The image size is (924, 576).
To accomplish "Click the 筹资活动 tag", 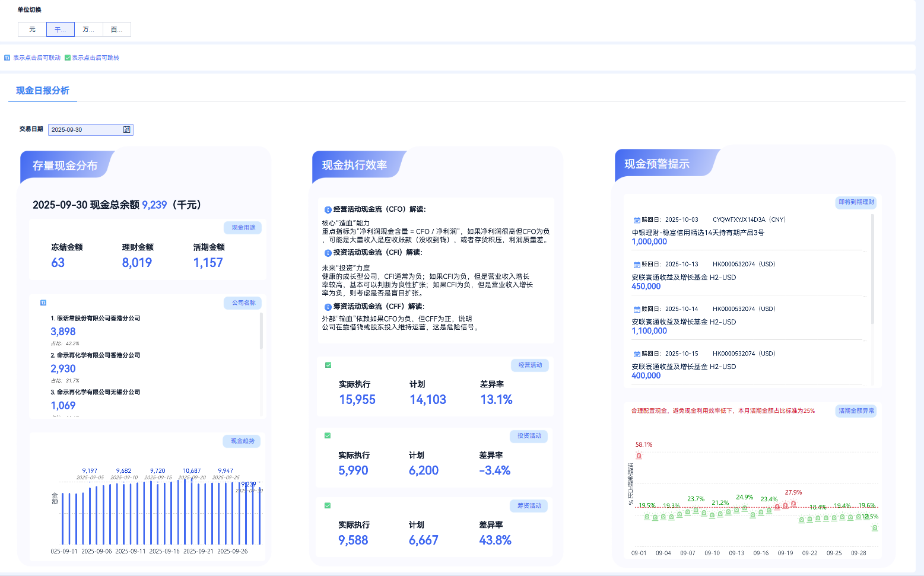I will coord(529,506).
